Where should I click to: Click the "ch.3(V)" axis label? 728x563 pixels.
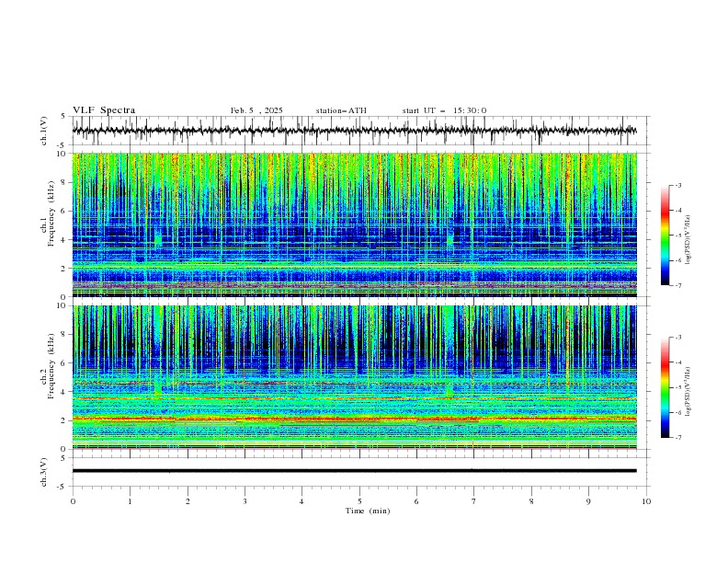click(x=44, y=472)
